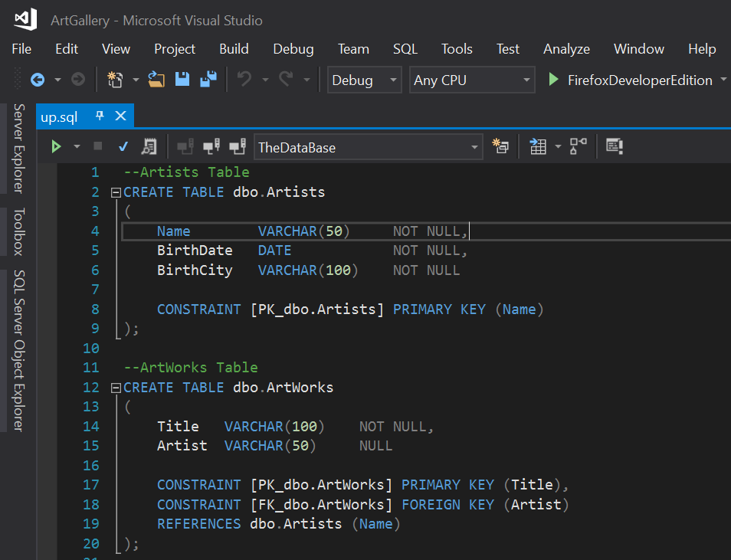The image size is (731, 560).
Task: Click 'Title' column name on line 14
Action: tap(178, 426)
